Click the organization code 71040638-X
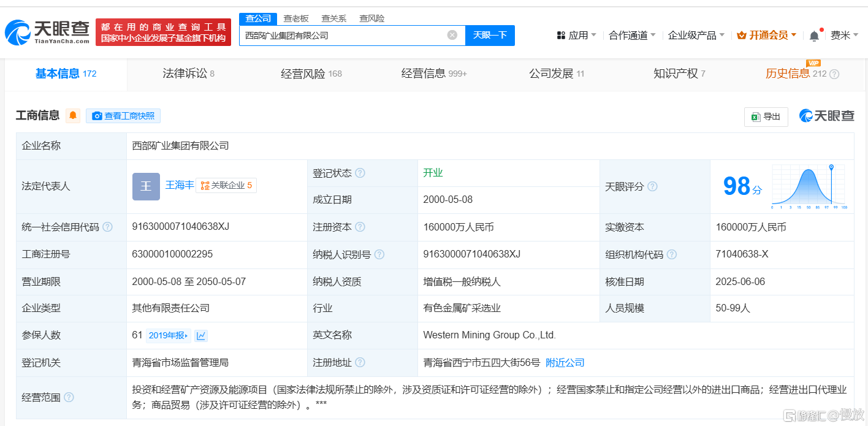This screenshot has height=426, width=868. (742, 254)
